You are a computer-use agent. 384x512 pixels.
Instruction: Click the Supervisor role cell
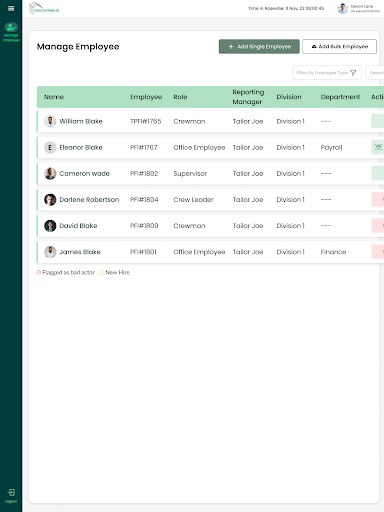pyautogui.click(x=190, y=173)
